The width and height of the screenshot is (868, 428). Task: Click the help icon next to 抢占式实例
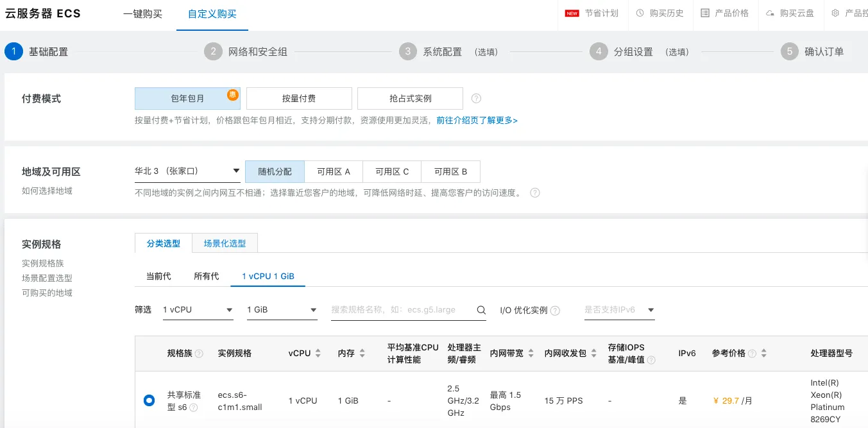(x=475, y=98)
